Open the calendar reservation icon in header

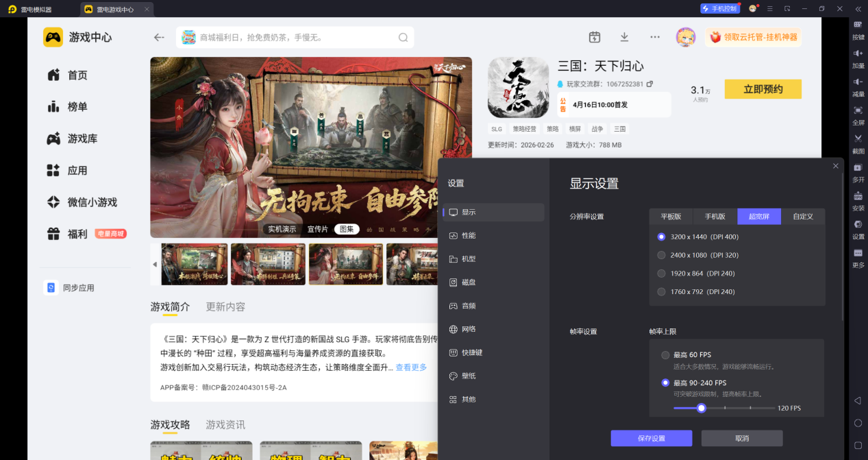[x=595, y=37]
